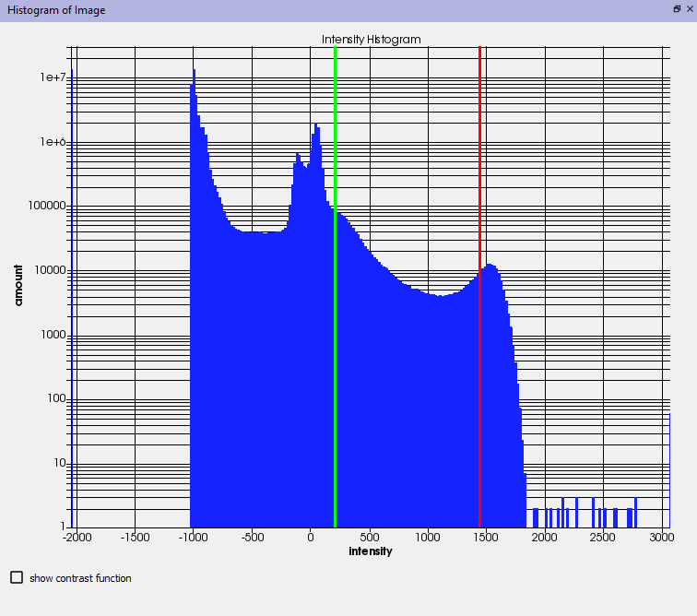Click the Intensity Histogram title
This screenshot has width=697, height=616.
click(372, 40)
